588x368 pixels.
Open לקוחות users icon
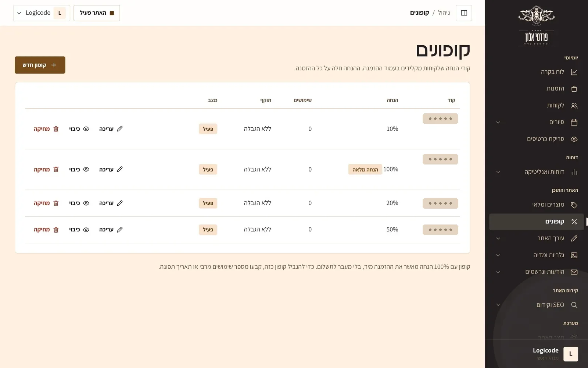[574, 106]
